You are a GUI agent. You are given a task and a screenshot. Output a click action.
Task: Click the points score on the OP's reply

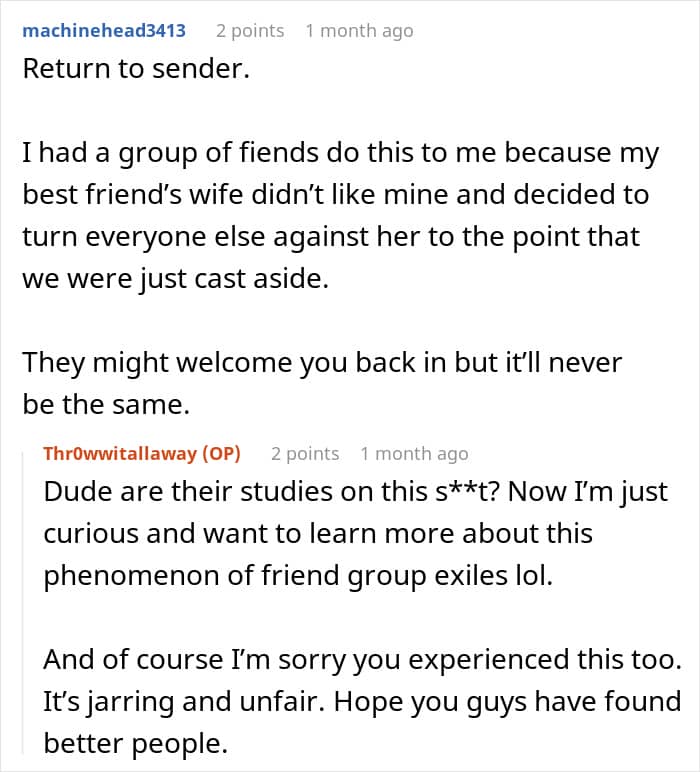point(305,453)
